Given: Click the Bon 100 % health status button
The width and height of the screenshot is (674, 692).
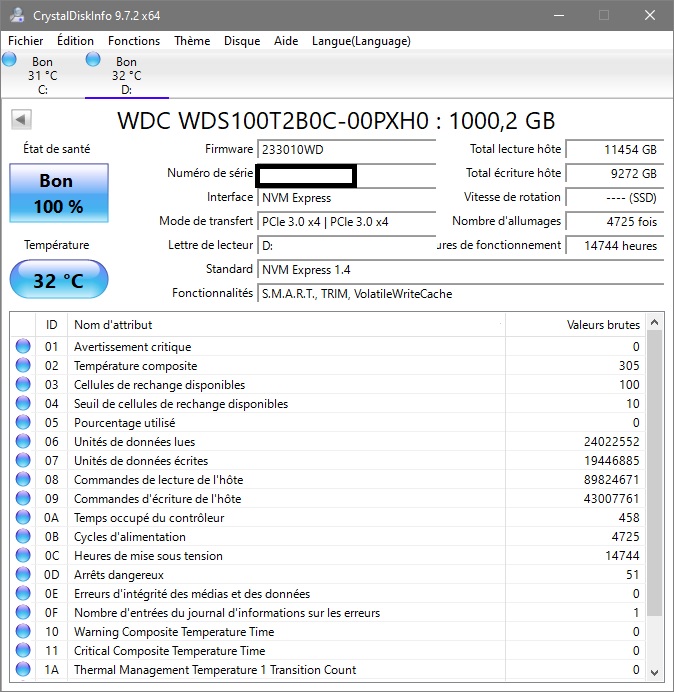Looking at the screenshot, I should click(x=56, y=194).
